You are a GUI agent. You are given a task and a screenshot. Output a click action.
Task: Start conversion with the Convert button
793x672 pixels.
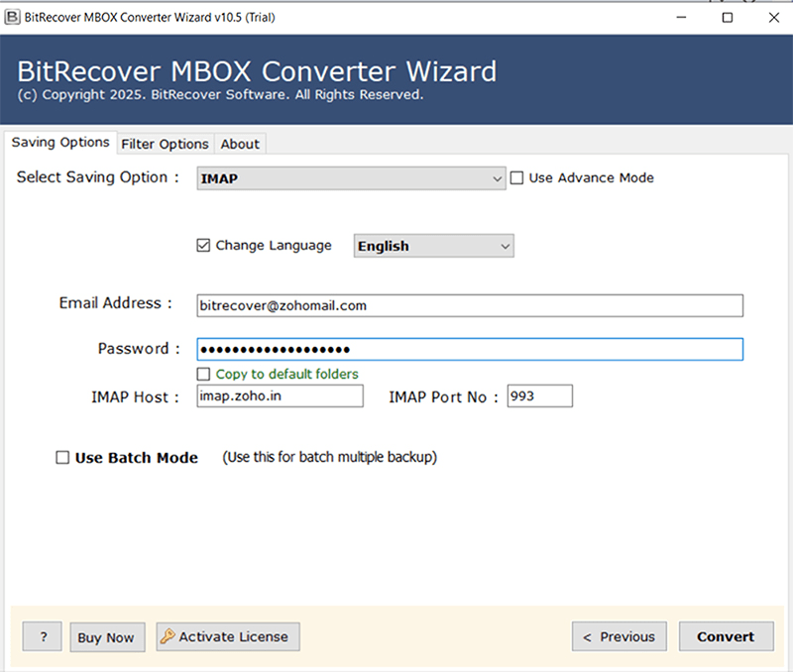coord(727,636)
